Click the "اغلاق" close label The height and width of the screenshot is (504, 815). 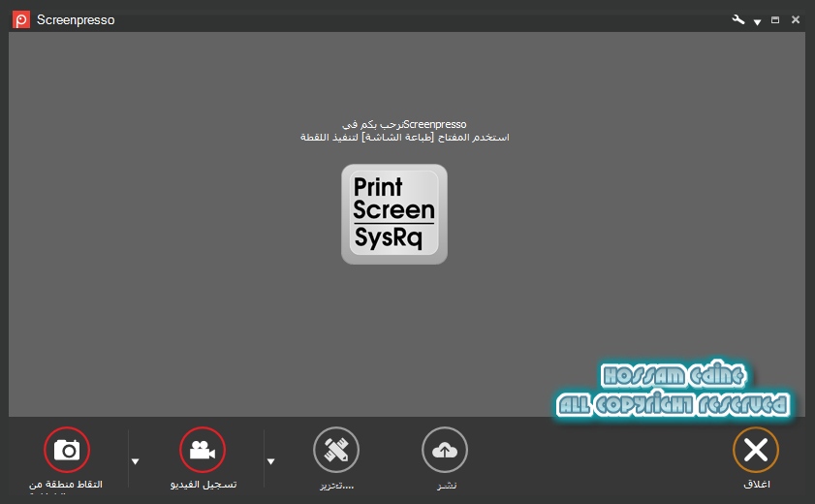click(x=756, y=485)
